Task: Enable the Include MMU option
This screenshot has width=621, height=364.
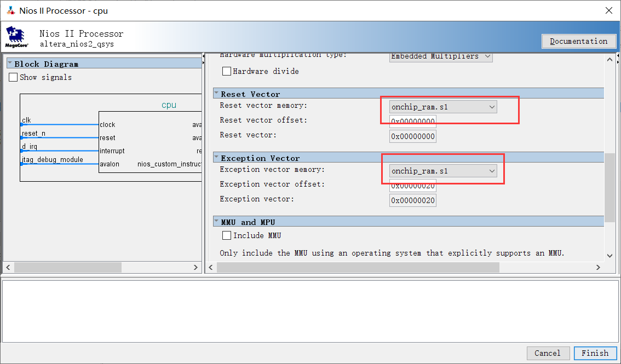Action: point(227,235)
